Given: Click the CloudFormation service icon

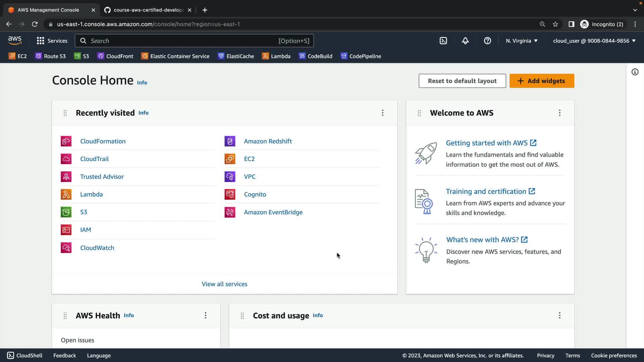Looking at the screenshot, I should pyautogui.click(x=66, y=141).
